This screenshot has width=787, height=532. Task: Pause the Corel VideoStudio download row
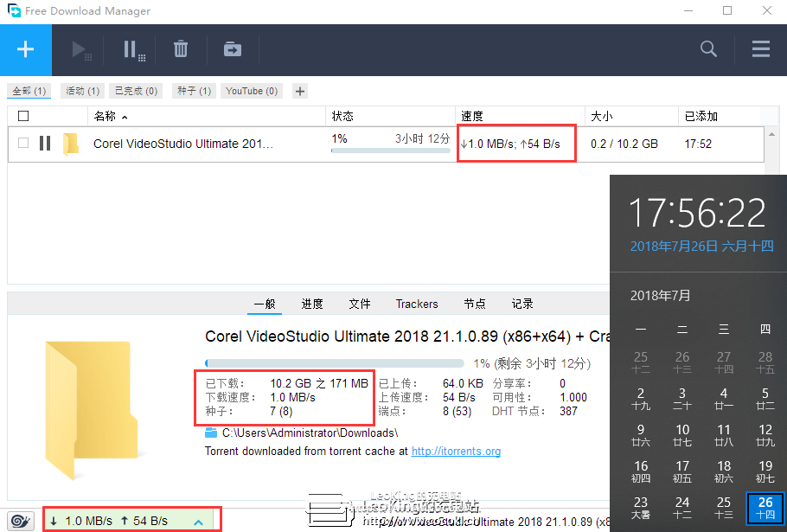point(45,144)
